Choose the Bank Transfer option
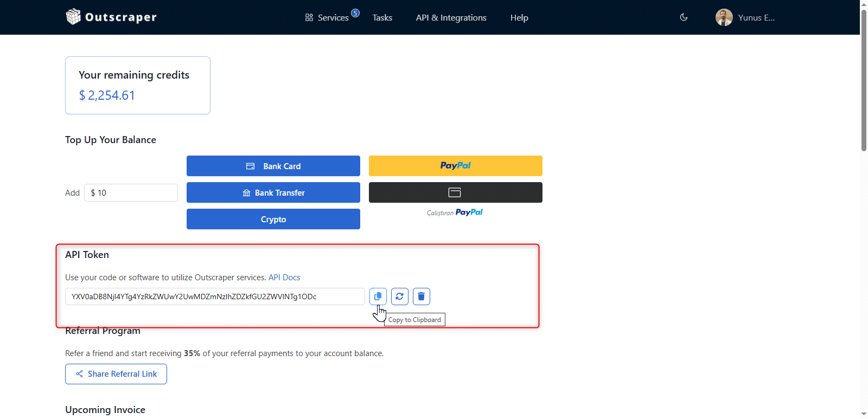 tap(273, 192)
